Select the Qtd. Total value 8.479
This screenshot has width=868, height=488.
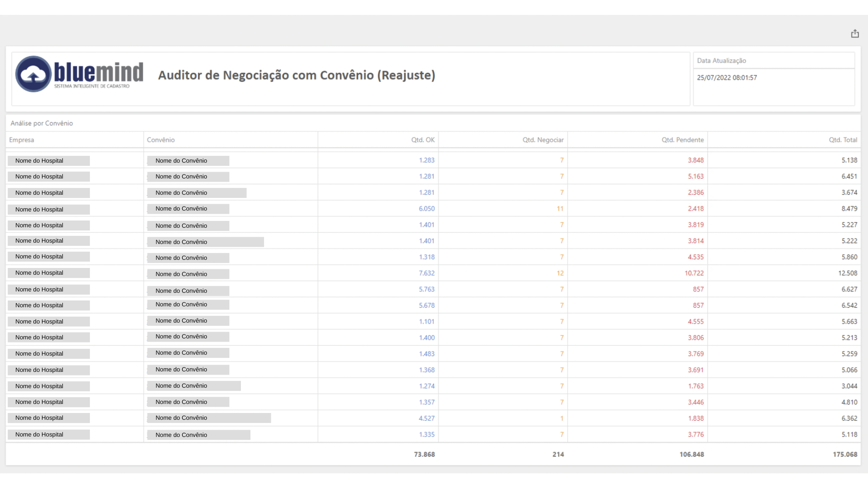click(849, 209)
